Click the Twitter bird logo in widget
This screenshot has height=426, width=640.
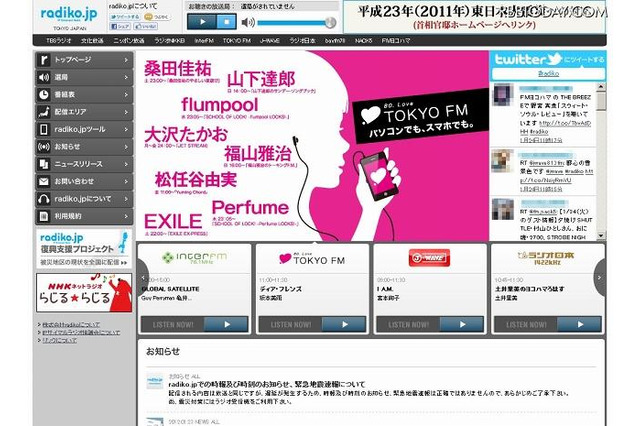point(554,59)
